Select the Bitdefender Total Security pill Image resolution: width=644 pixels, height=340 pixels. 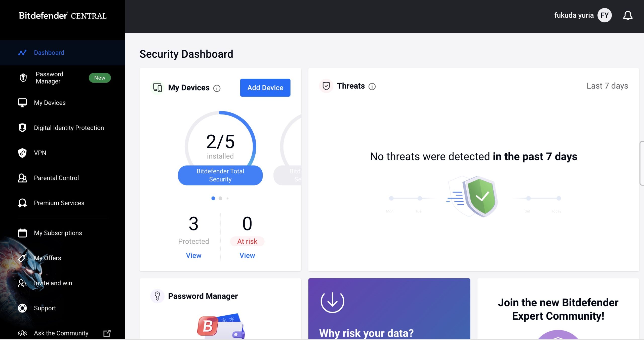220,175
